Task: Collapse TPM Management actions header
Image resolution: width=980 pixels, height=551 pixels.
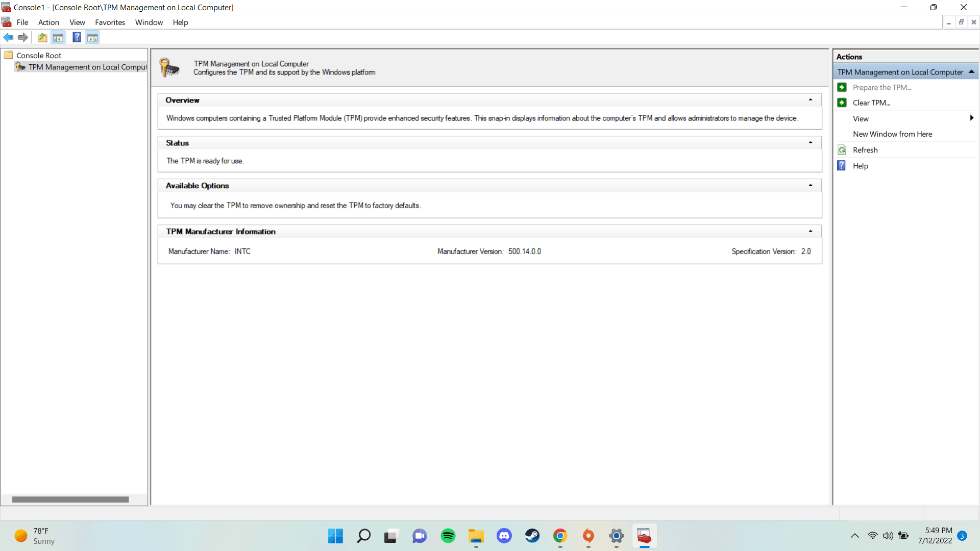Action: pos(971,72)
